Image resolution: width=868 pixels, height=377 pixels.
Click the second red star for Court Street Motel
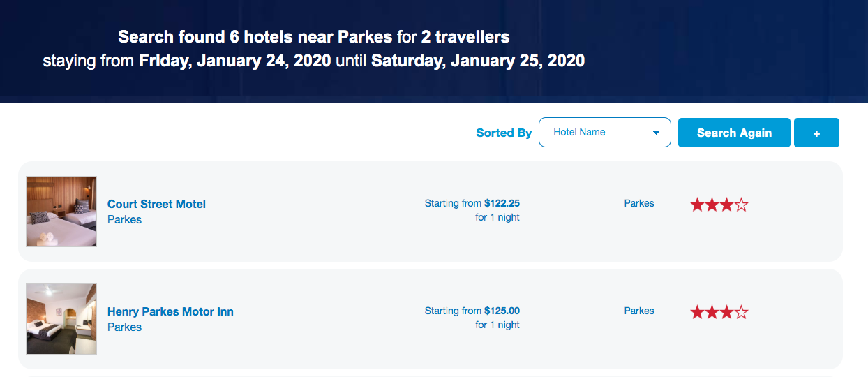coord(712,205)
